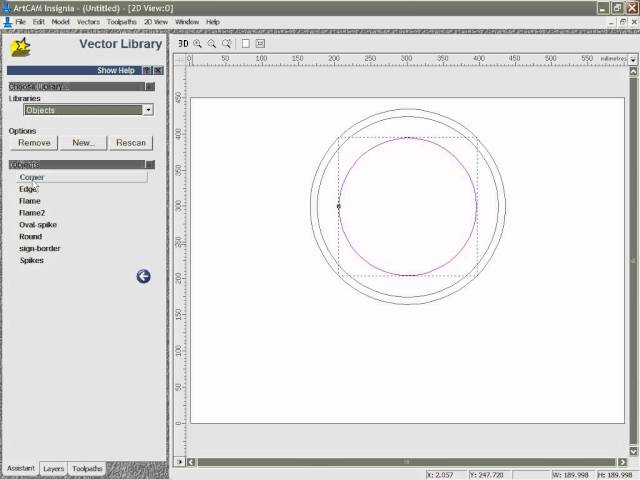Click the vertical scrollbar down arrow
Image resolution: width=640 pixels, height=480 pixels.
(x=633, y=451)
